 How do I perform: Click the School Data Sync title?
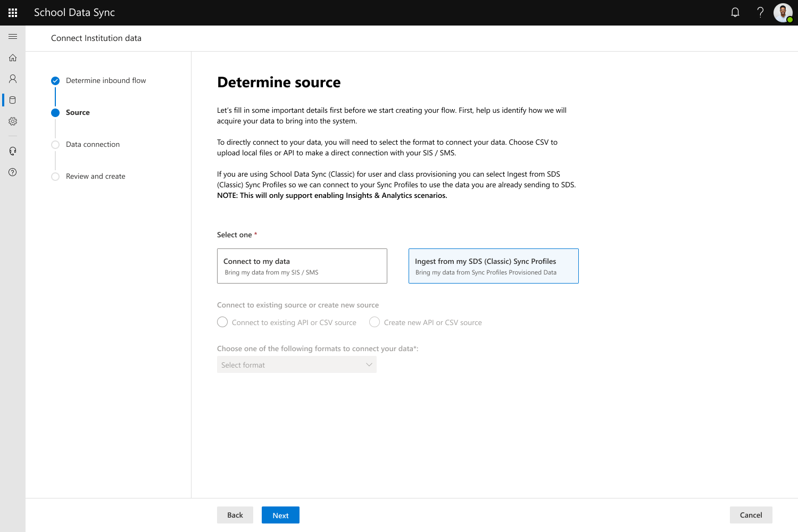[x=74, y=13]
